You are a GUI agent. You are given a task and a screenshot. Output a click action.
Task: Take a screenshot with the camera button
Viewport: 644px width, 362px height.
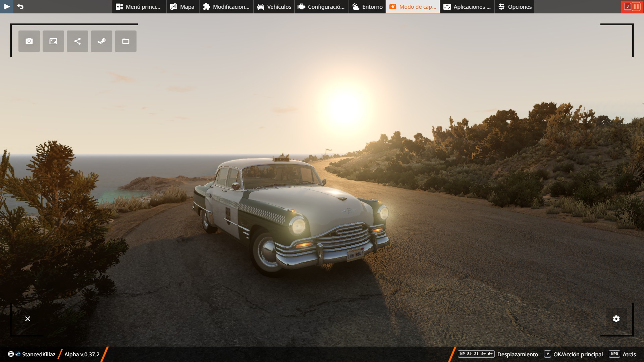pyautogui.click(x=29, y=41)
